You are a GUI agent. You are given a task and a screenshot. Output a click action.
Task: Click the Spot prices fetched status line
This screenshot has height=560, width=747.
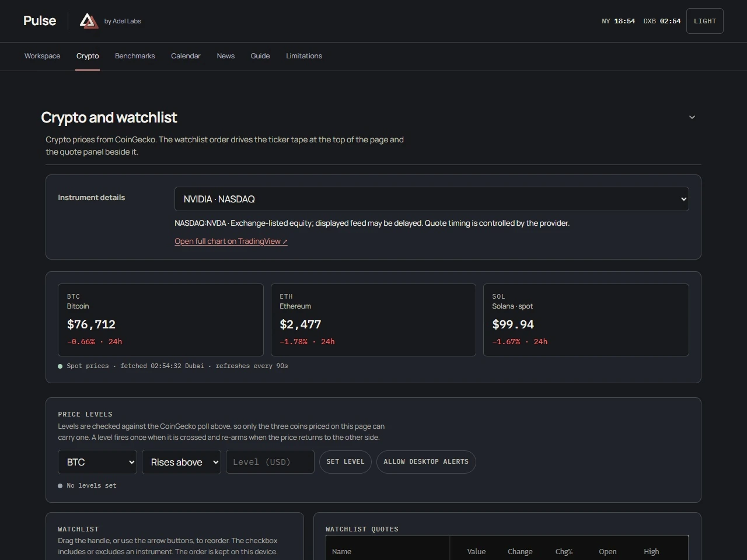click(x=173, y=366)
